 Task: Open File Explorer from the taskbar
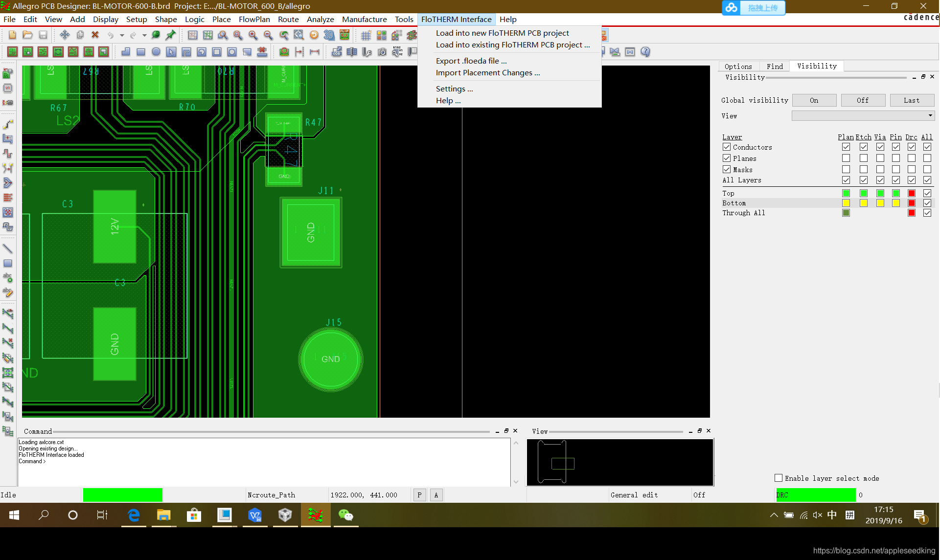click(x=163, y=515)
